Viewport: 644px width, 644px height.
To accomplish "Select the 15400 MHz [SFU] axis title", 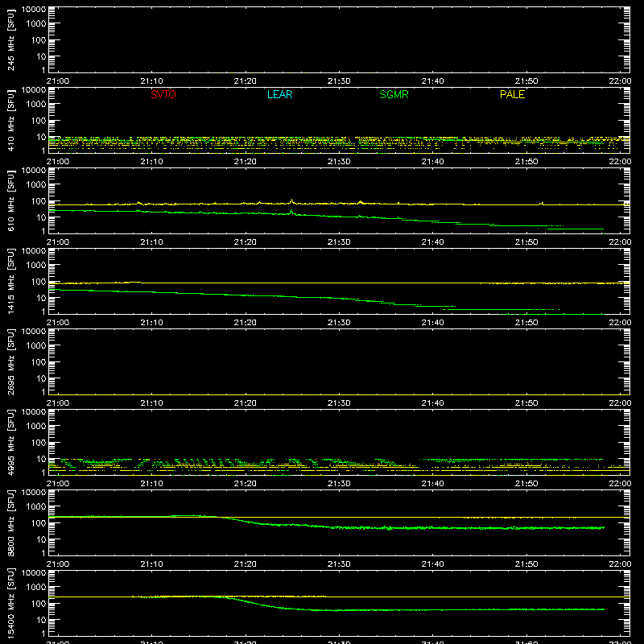I will 11,604.
